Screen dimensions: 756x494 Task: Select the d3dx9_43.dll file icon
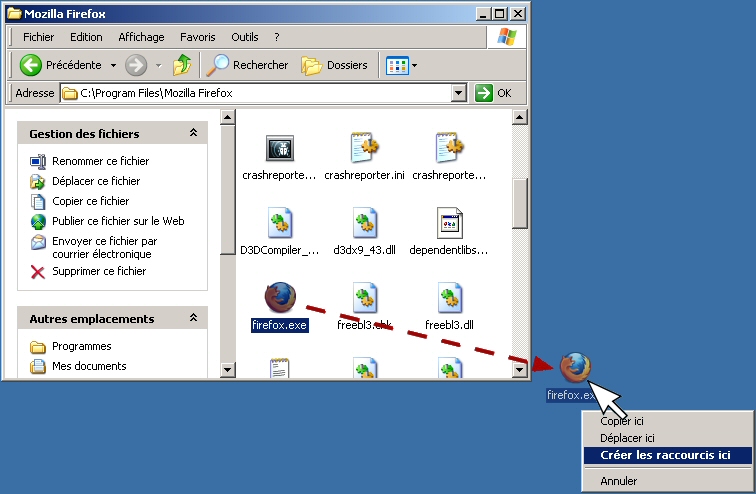(364, 223)
